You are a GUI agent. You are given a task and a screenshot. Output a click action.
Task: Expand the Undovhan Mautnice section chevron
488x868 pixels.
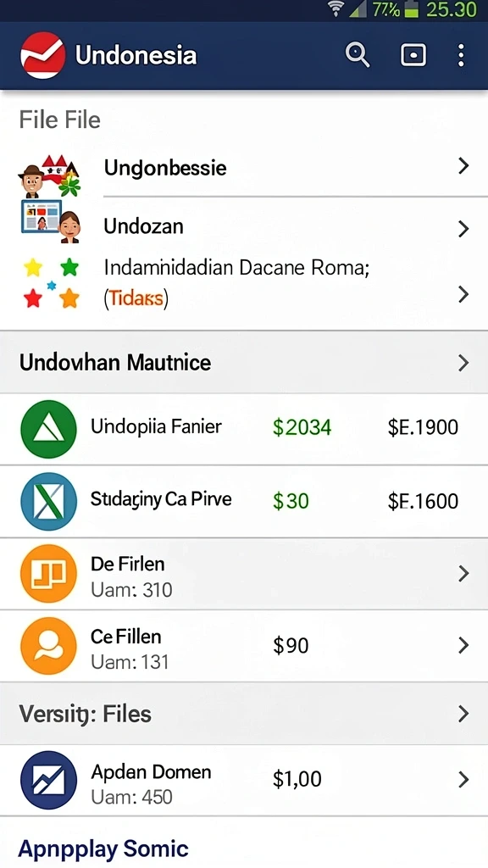[463, 363]
